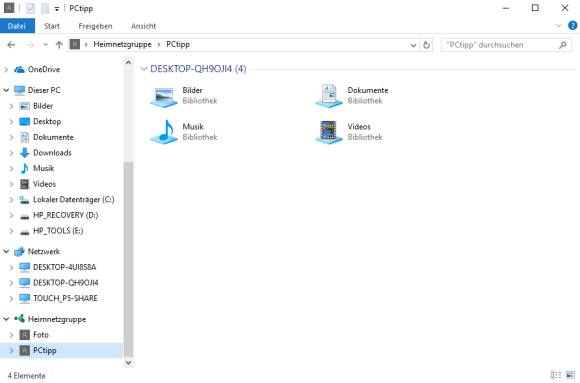This screenshot has width=580, height=383.
Task: Click the "4 Elemente" status text
Action: click(x=27, y=376)
